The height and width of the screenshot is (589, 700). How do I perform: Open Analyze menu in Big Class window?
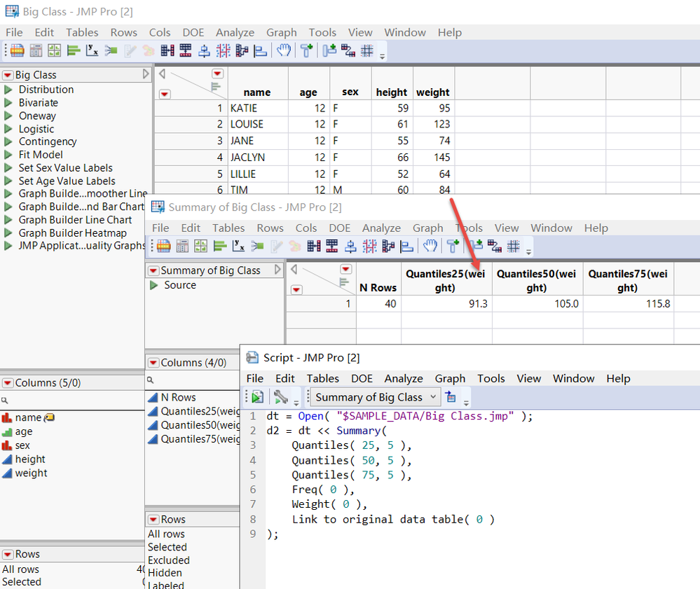point(235,32)
